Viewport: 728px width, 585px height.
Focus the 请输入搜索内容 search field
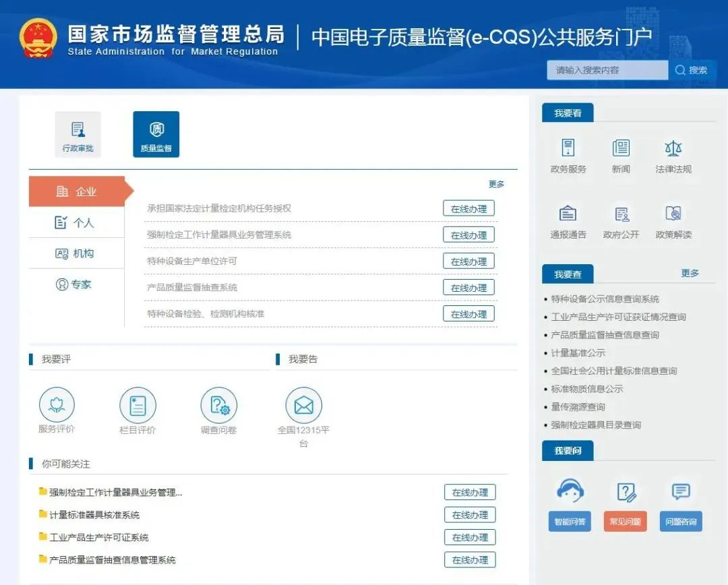coord(607,70)
